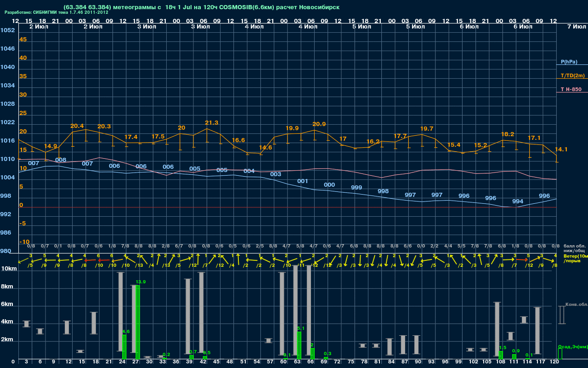Click the 16.2 temperature value
This screenshot has width=588, height=368.
click(x=373, y=142)
